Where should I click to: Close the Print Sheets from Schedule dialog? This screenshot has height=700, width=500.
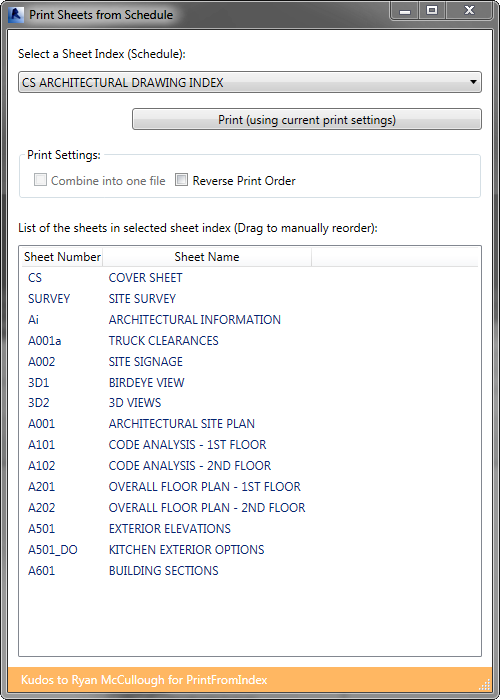[x=469, y=11]
